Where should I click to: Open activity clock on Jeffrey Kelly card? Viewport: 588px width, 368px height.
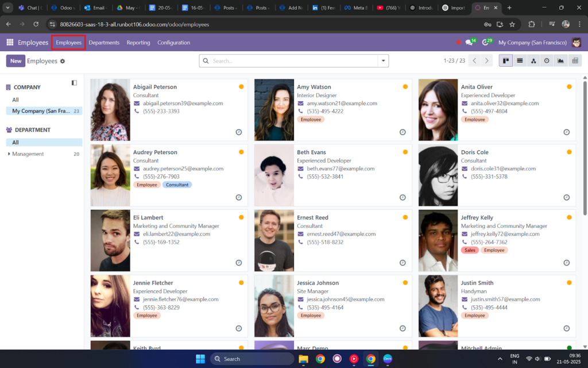pos(567,263)
